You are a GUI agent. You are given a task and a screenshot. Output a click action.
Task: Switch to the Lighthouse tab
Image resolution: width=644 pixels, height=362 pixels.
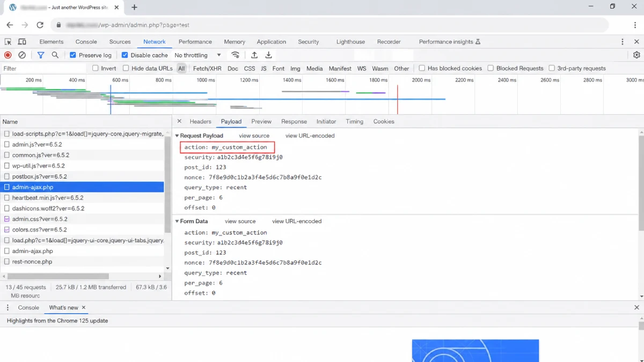tap(350, 42)
